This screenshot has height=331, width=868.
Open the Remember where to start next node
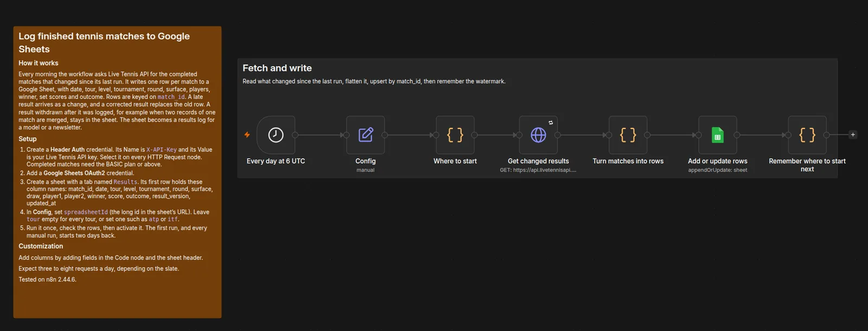[807, 135]
